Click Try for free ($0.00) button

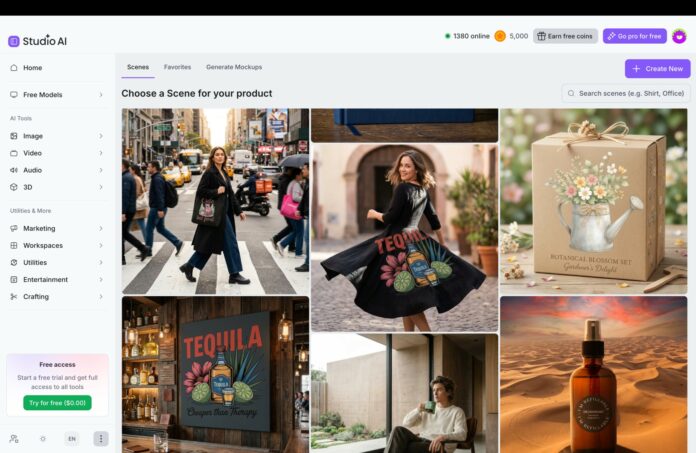(x=57, y=403)
